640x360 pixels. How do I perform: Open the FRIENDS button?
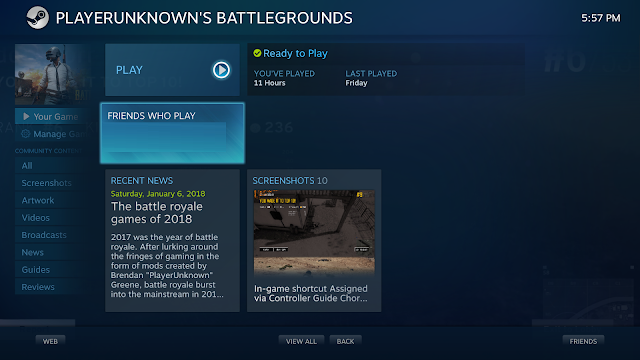(x=583, y=341)
